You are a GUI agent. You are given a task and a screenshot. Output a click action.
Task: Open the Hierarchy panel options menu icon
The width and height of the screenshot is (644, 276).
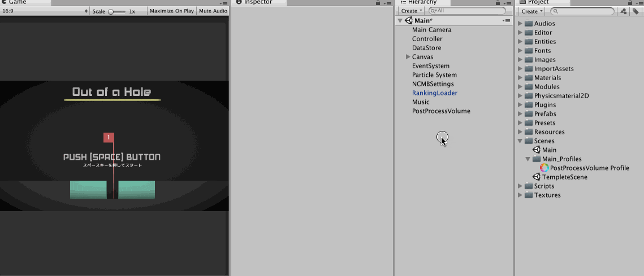(x=507, y=3)
